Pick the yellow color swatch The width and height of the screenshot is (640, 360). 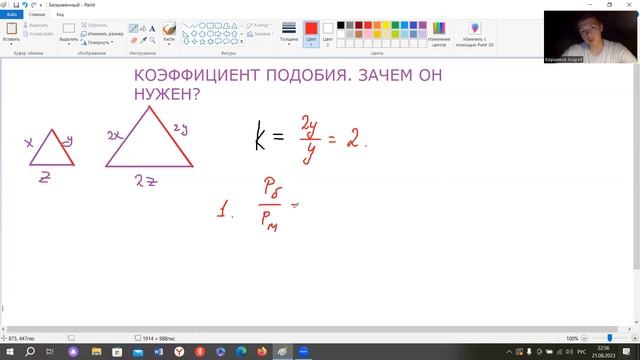point(386,25)
